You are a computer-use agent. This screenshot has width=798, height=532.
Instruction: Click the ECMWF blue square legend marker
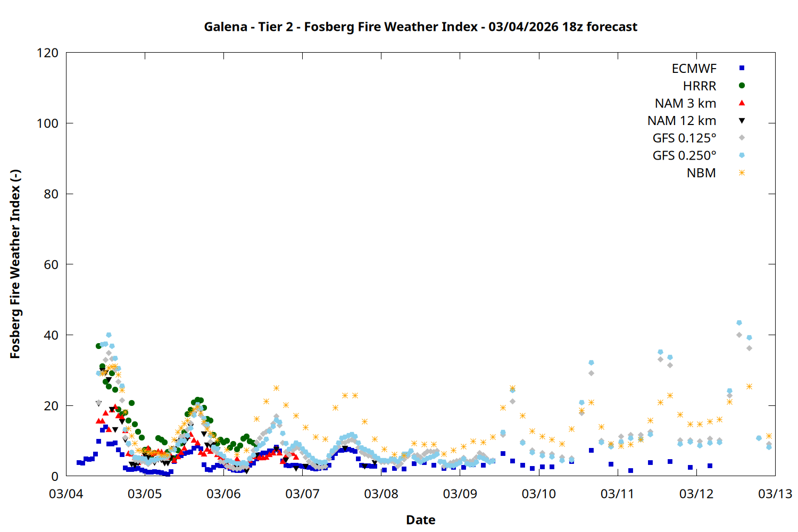coord(742,68)
